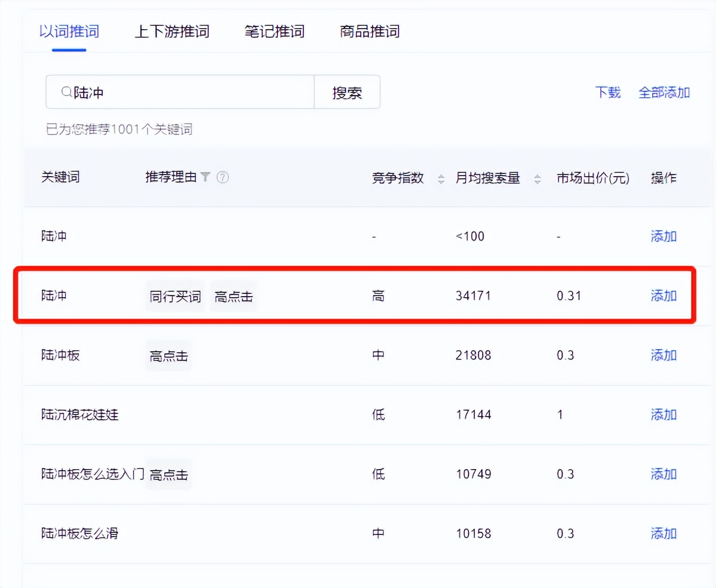Sort 竞争指数 ascending with the up arrow

point(441,174)
